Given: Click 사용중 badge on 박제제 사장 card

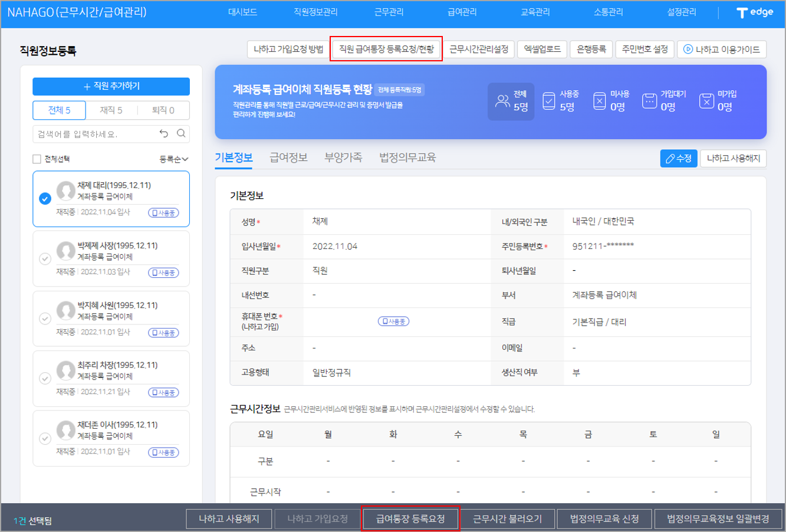Looking at the screenshot, I should (163, 273).
